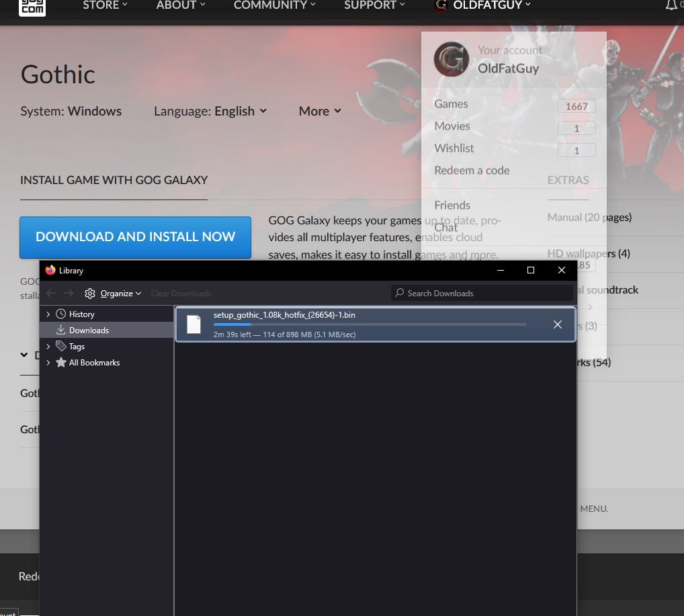Image resolution: width=684 pixels, height=616 pixels.
Task: Expand the More dropdown on Gothic page
Action: pyautogui.click(x=320, y=112)
